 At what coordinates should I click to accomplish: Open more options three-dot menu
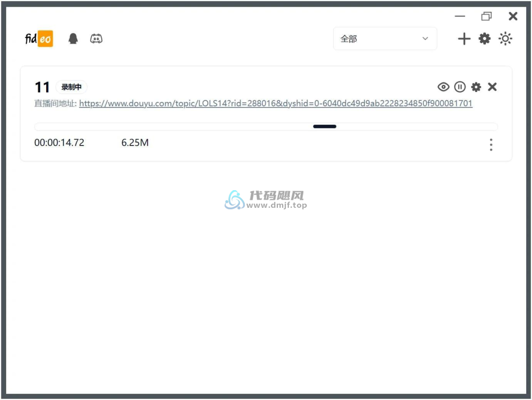coord(491,144)
